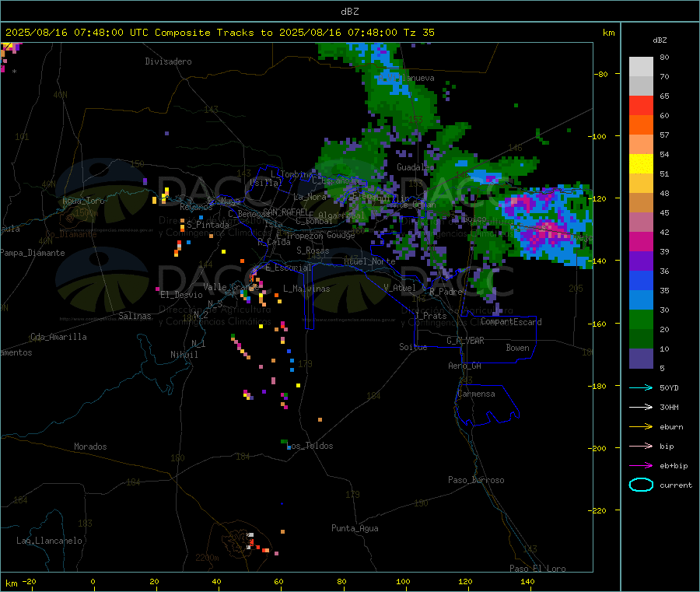Click the Guadales location label

tap(415, 167)
